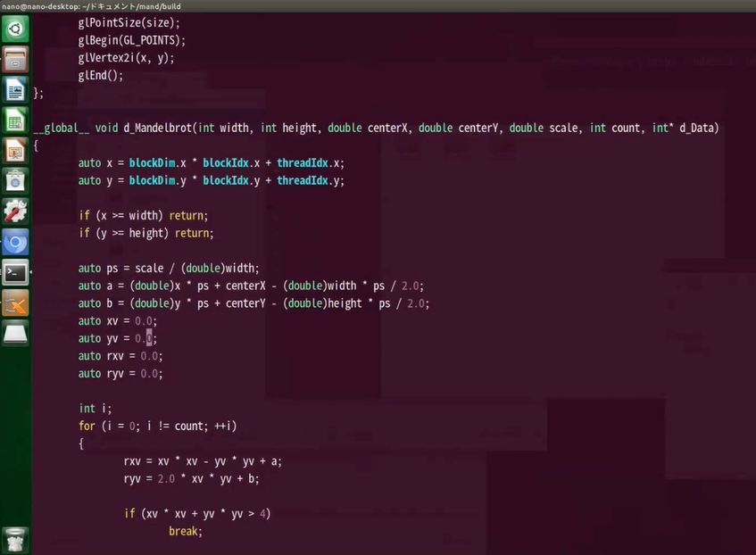Screen dimensions: 756x555
Task: Open the Ubuntu Dash search
Action: click(15, 29)
